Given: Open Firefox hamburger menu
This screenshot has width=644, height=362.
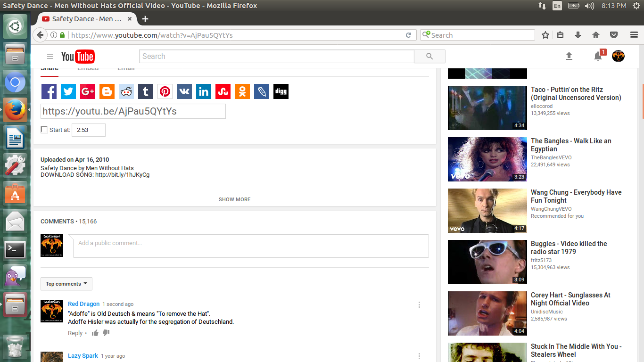Looking at the screenshot, I should [634, 35].
